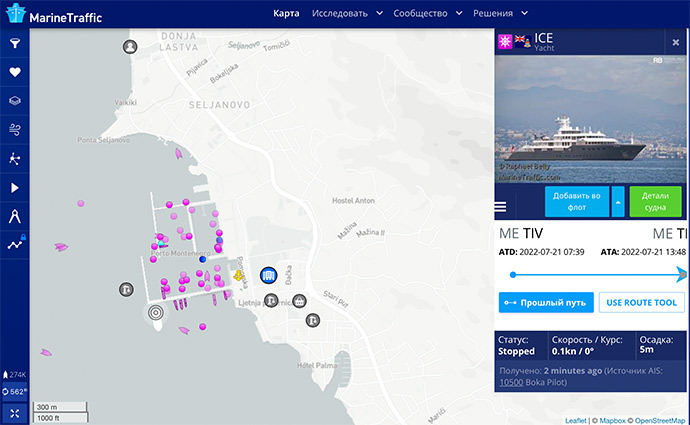Viewport: 690px width, 425px height.
Task: Toggle fullscreen map view
Action: tap(14, 412)
